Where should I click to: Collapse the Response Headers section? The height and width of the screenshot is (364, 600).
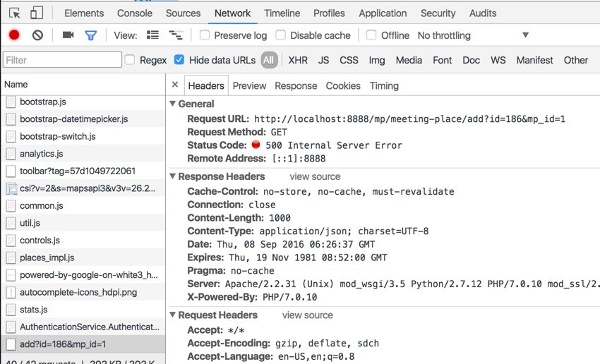click(172, 176)
